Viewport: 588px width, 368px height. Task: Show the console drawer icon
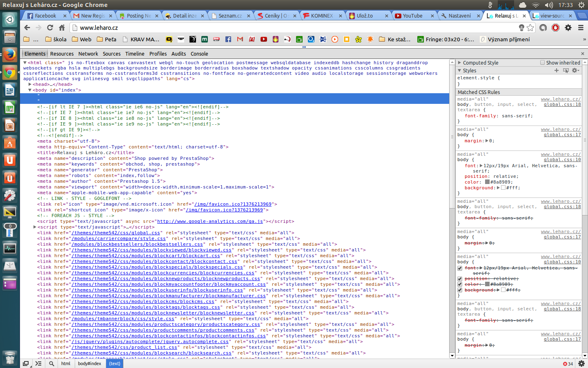coord(38,364)
